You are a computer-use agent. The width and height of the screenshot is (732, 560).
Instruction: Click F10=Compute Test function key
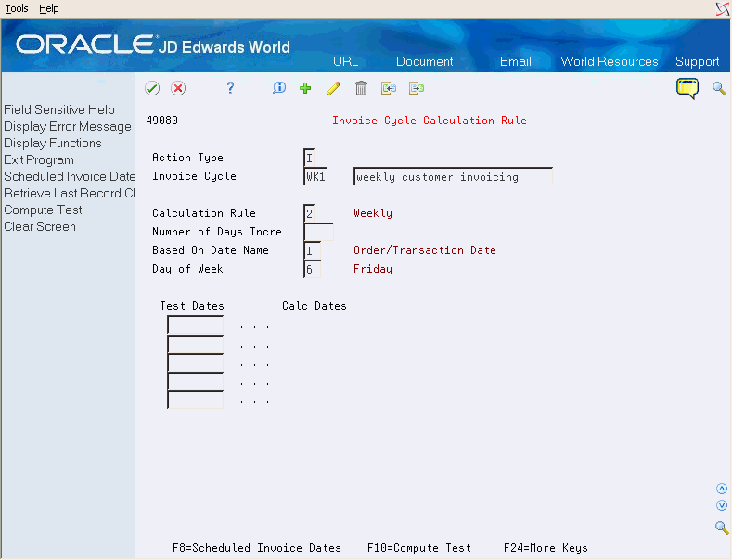coord(418,548)
